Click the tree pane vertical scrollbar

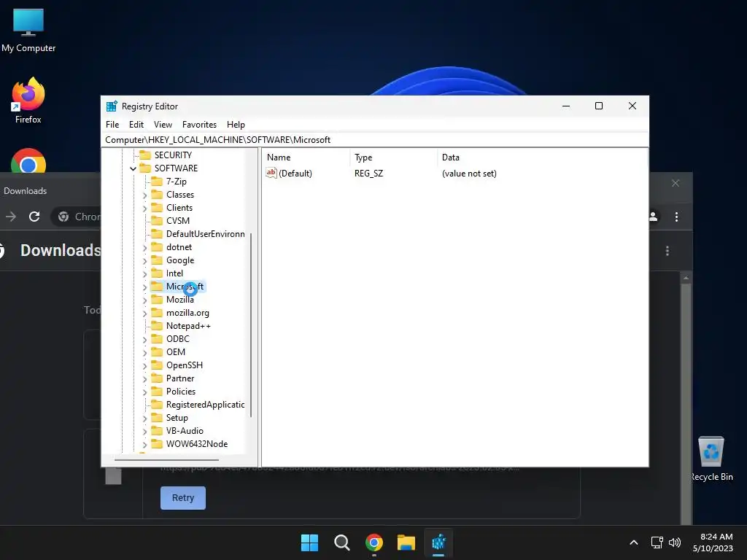[x=251, y=325]
